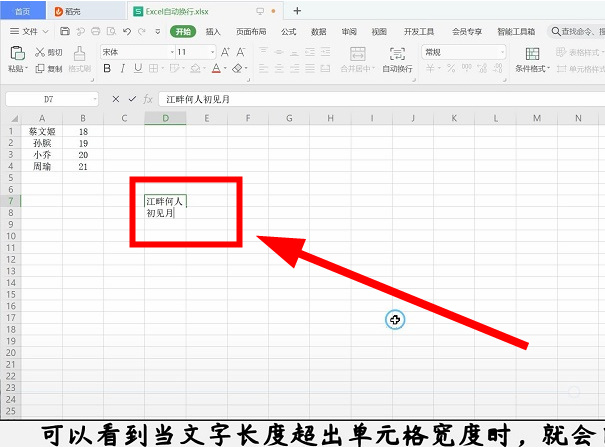Align text left
Image resolution: width=605 pixels, height=447 pixels.
pos(263,68)
